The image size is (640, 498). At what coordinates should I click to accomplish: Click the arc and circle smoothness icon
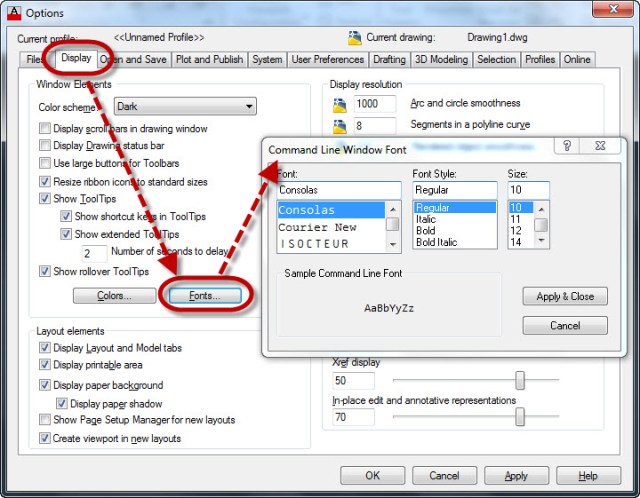(340, 104)
